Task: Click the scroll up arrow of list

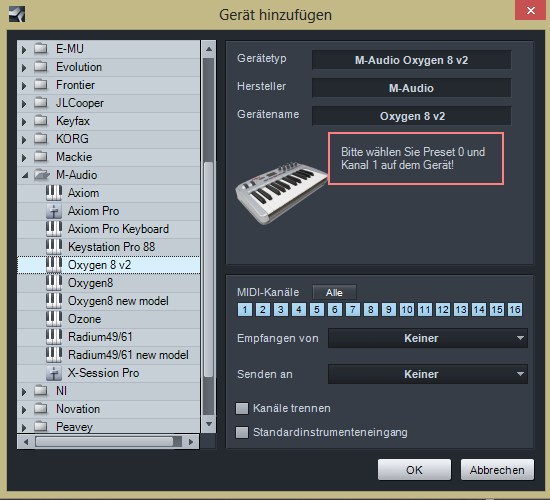Action: pos(209,49)
